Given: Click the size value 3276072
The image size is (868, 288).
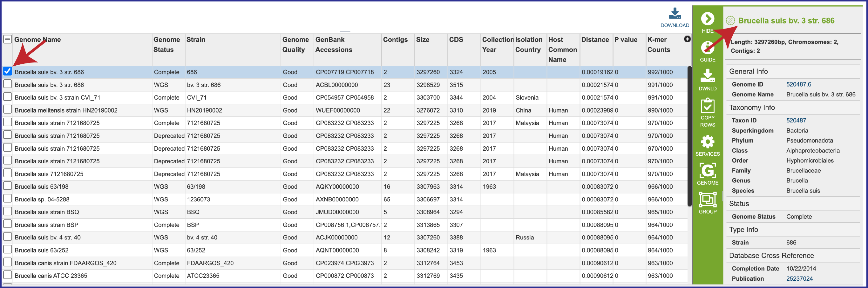Looking at the screenshot, I should [428, 110].
